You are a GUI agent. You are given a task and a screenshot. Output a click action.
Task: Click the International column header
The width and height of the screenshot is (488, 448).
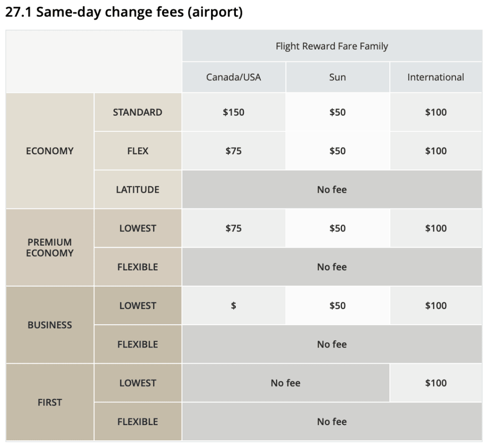click(x=436, y=77)
